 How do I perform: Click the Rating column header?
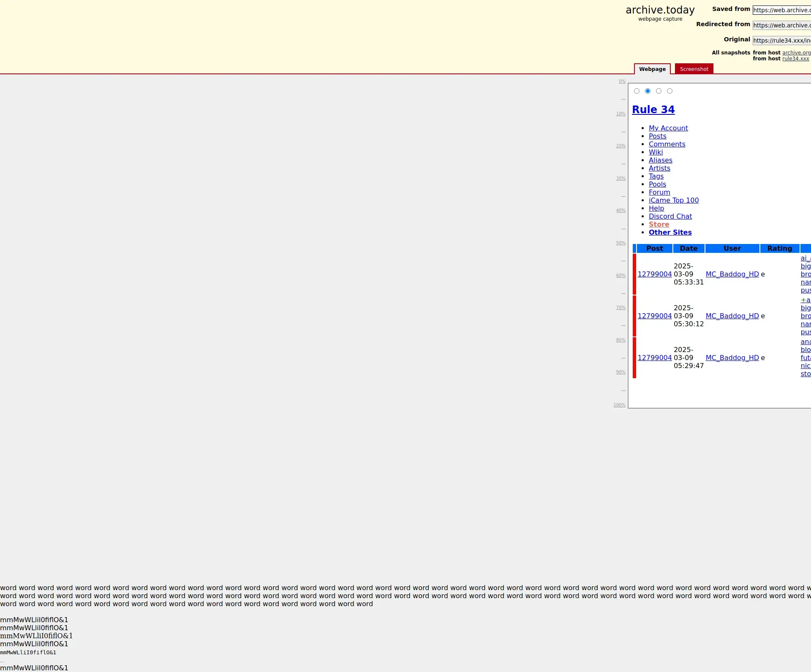tap(779, 249)
